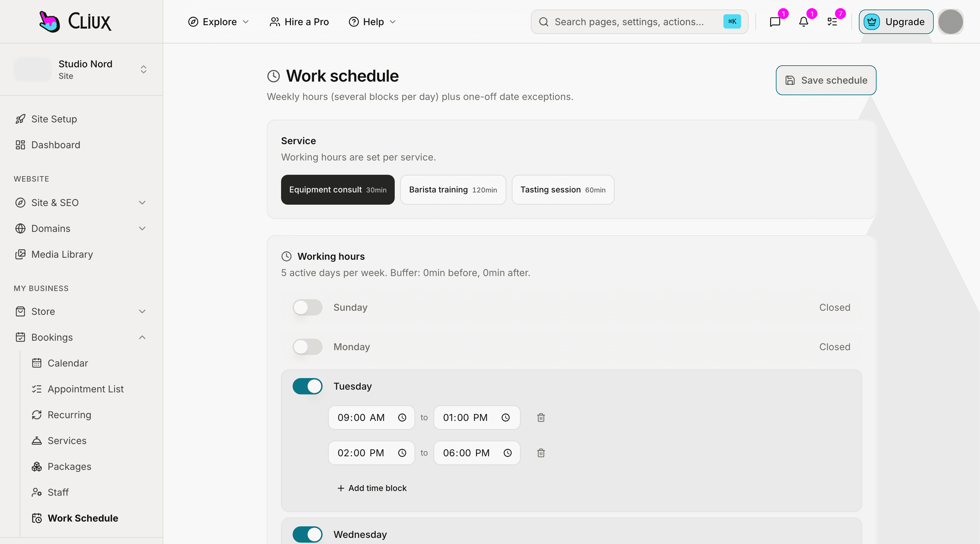Click the Calendar icon in Bookings
Image resolution: width=980 pixels, height=544 pixels.
point(37,363)
